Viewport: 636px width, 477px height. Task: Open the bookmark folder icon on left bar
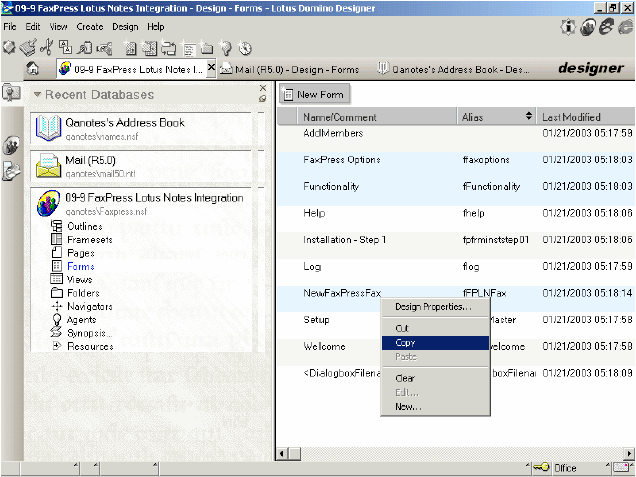12,171
